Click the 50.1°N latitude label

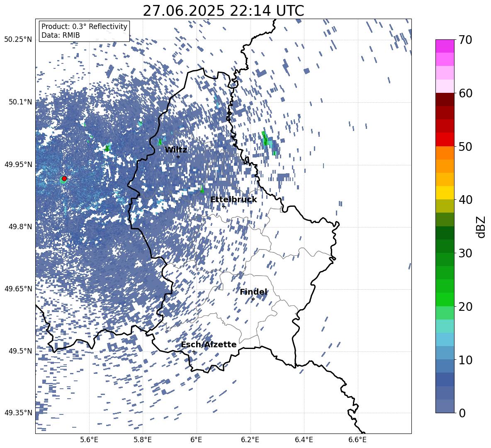pyautogui.click(x=20, y=102)
